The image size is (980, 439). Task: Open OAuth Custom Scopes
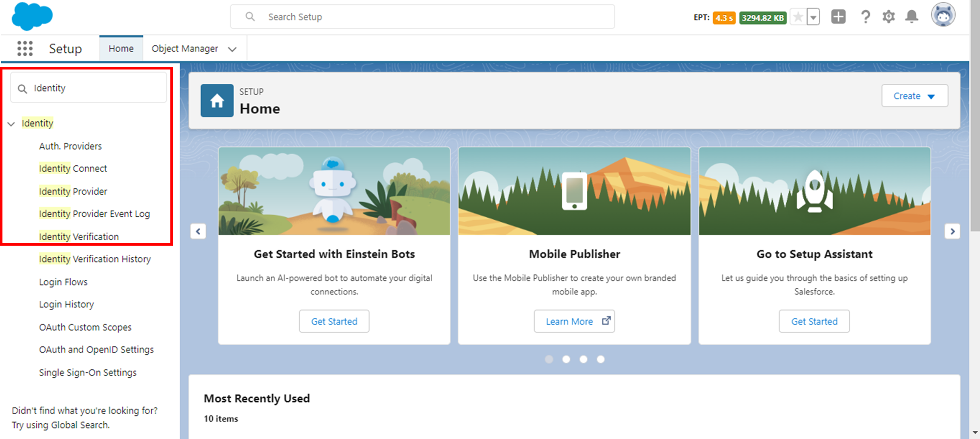(x=85, y=327)
